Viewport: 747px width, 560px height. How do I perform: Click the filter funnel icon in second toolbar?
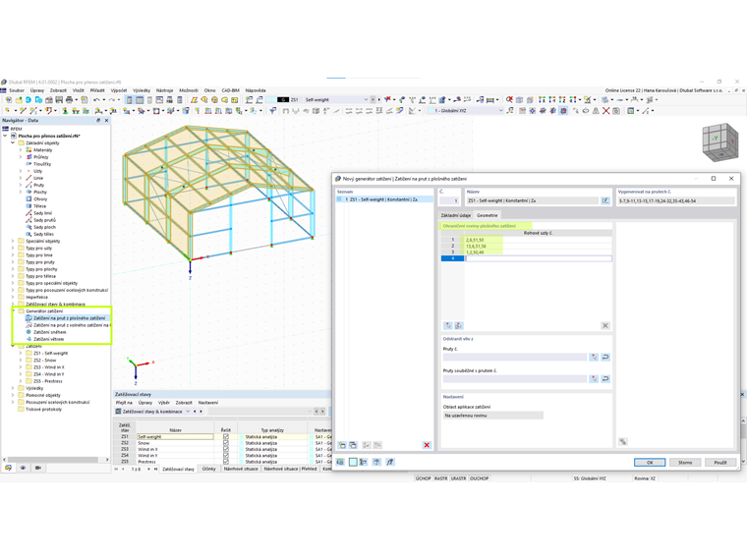pos(272,110)
